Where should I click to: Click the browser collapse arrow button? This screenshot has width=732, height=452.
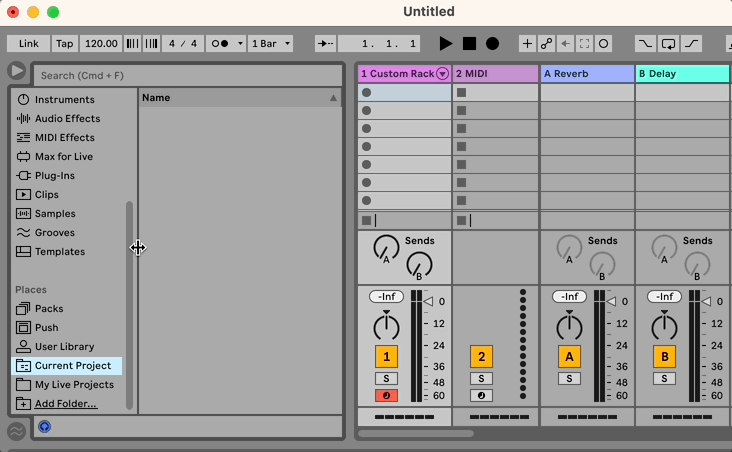(x=16, y=70)
